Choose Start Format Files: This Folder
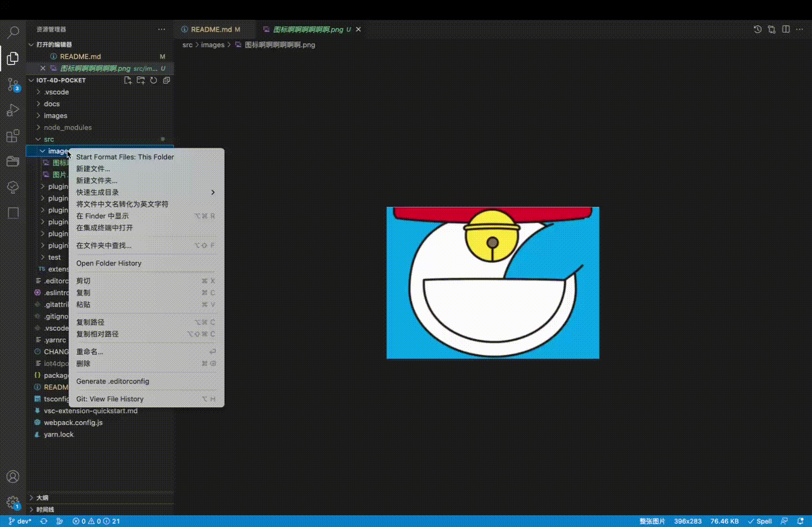 (146, 157)
